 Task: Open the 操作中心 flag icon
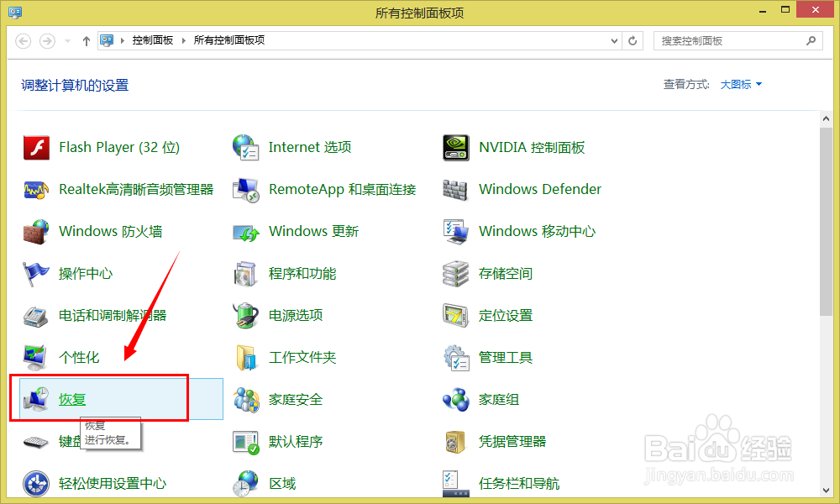(36, 274)
